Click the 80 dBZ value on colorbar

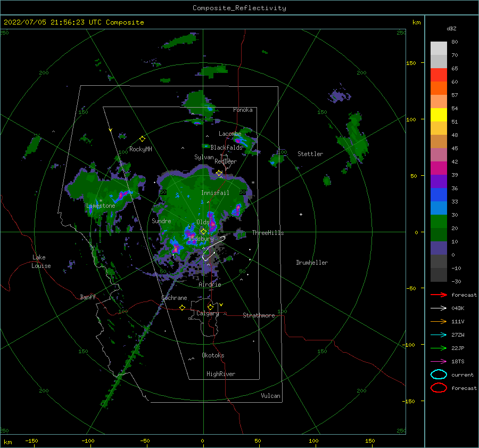tap(455, 42)
